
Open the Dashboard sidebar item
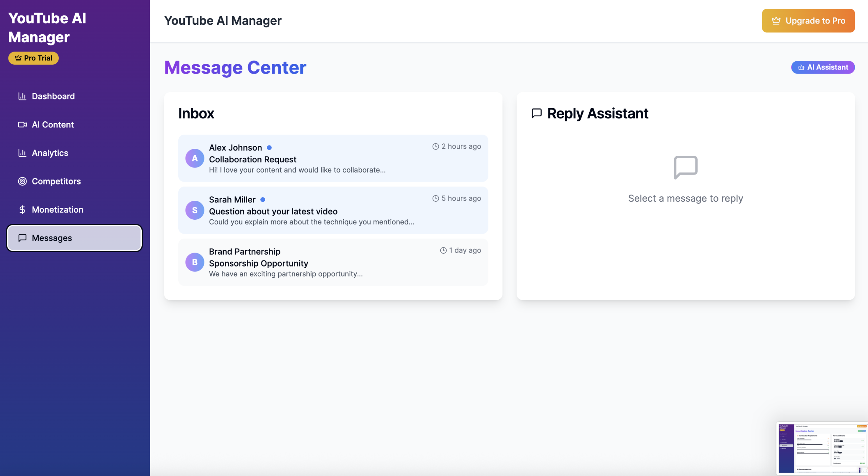pyautogui.click(x=74, y=96)
